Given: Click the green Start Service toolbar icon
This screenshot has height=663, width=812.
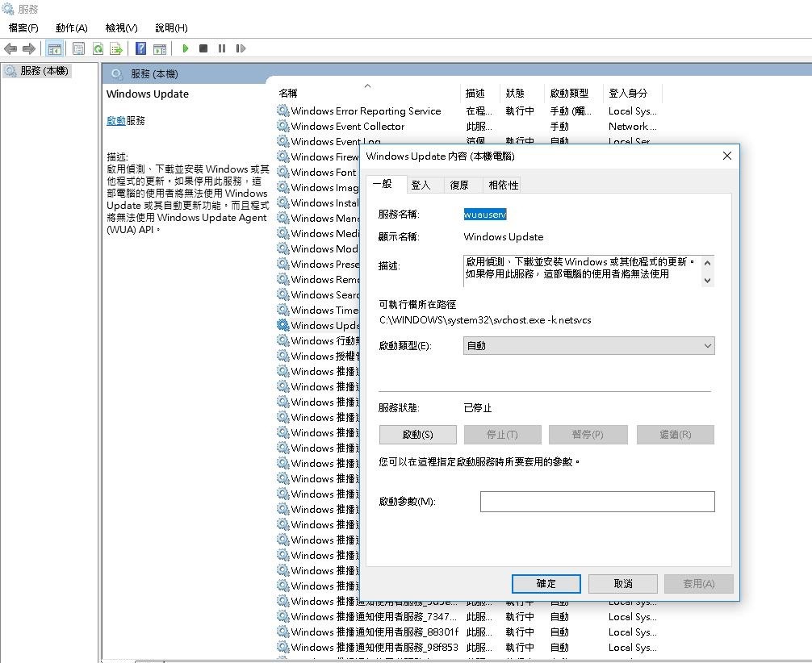Looking at the screenshot, I should [x=186, y=48].
